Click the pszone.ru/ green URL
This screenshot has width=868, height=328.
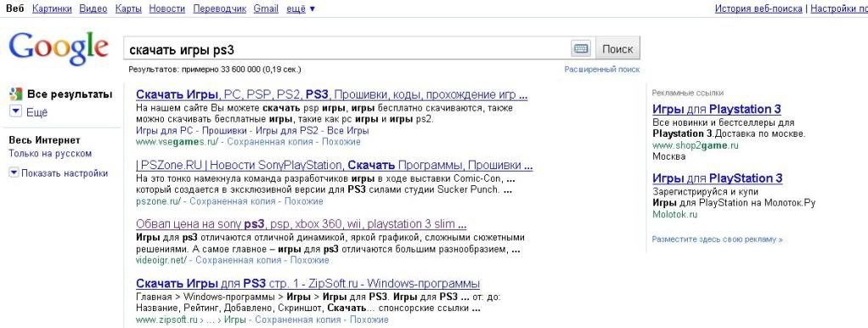(158, 201)
